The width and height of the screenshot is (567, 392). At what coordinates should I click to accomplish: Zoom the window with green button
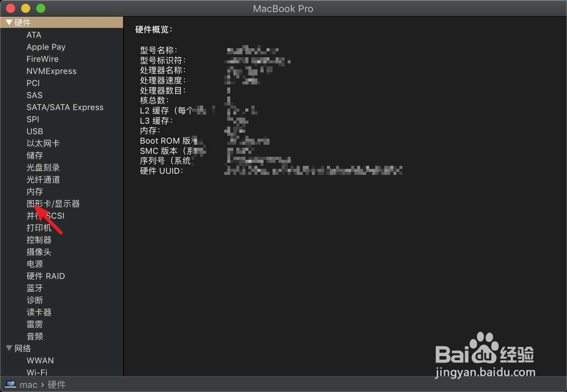tap(41, 8)
